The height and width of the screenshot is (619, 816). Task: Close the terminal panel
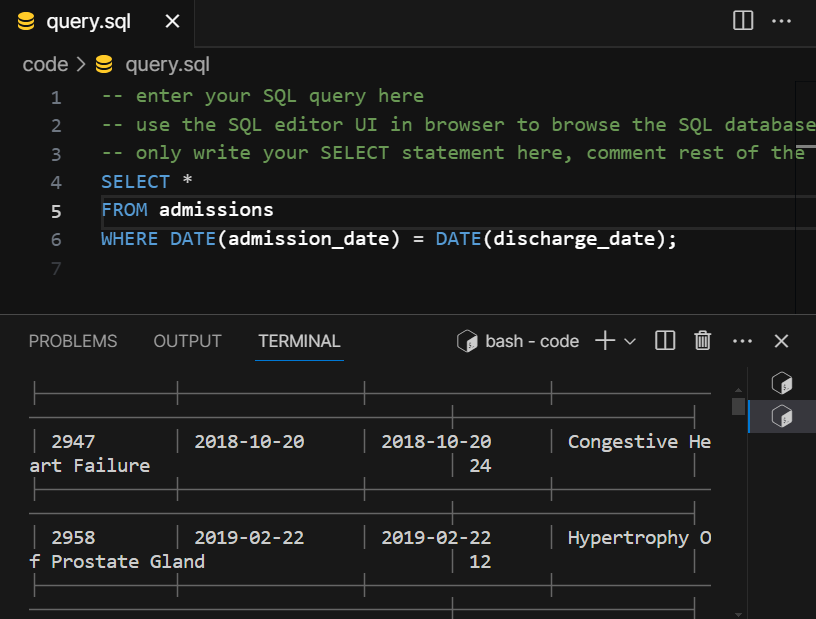(781, 342)
